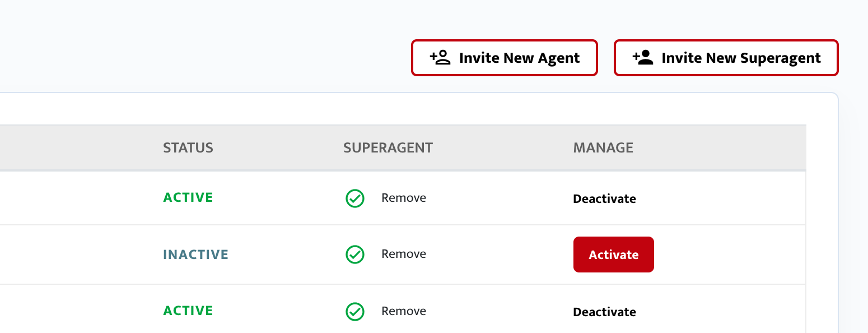Screen dimensions: 868x333
Task: Remove superagent status from the inactive agent
Action: pos(404,254)
